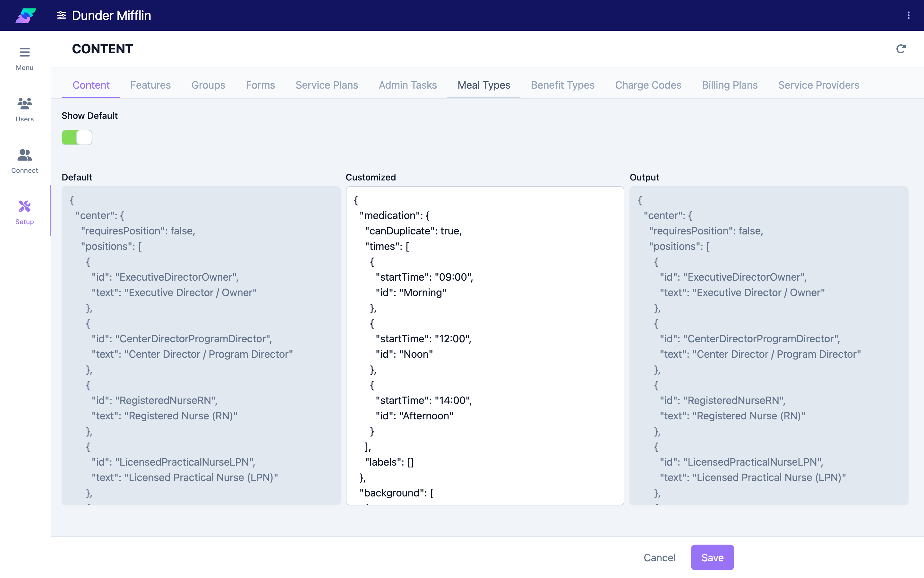The height and width of the screenshot is (578, 924).
Task: Open the Admin Tasks tab
Action: pos(408,85)
